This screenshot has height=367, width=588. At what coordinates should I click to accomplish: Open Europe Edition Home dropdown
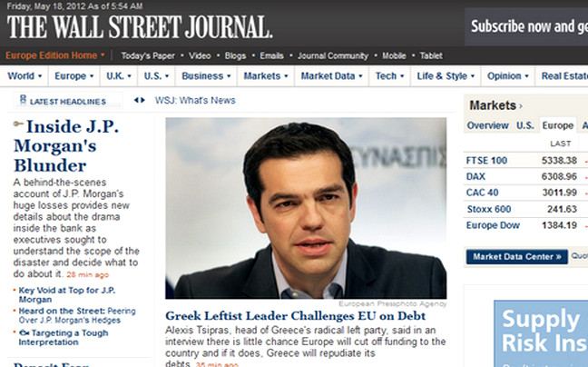click(x=55, y=55)
